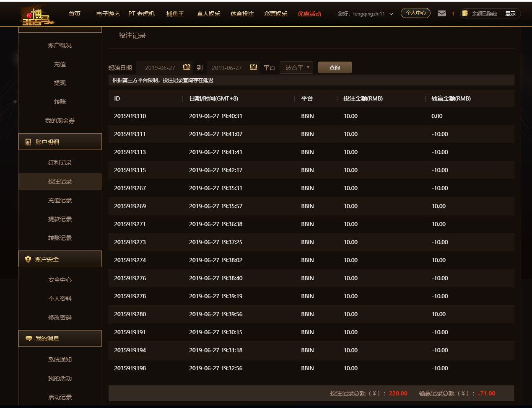Click the 投注金额(RMB) column header
This screenshot has height=408, width=532.
click(363, 98)
